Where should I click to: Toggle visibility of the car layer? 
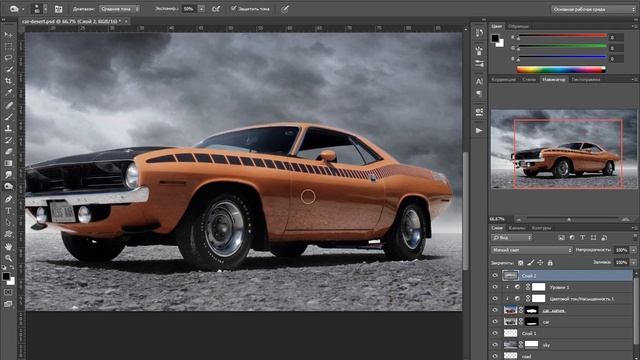495,322
